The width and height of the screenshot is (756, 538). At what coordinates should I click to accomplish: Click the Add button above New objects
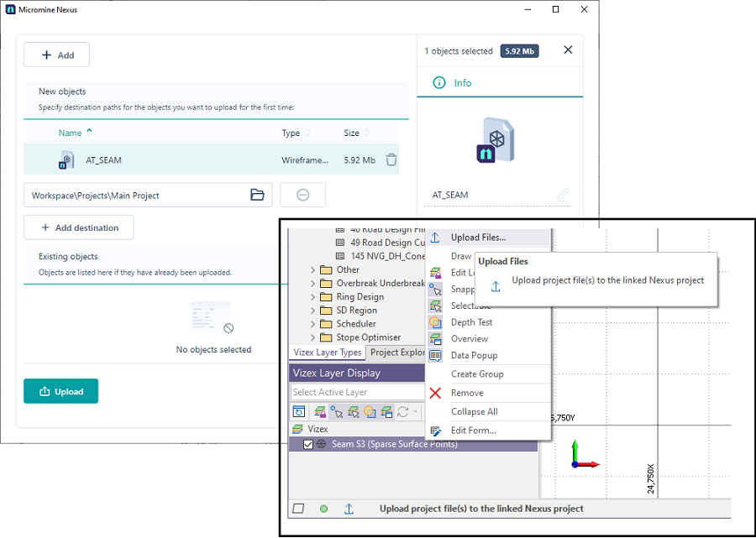point(56,55)
